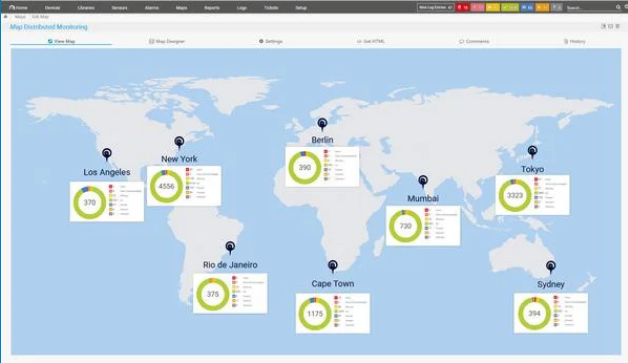628x363 pixels.
Task: Switch to the Map Designer tab
Action: 167,41
